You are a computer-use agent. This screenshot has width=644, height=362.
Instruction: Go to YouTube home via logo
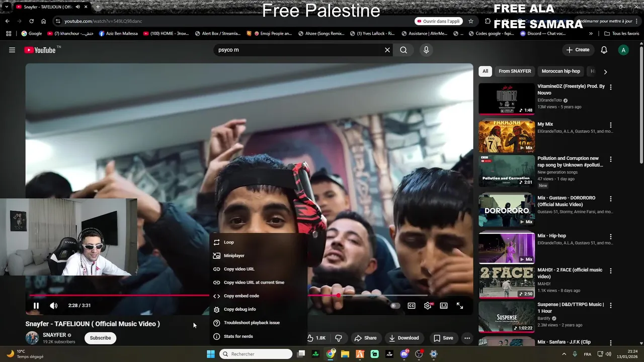click(x=40, y=50)
